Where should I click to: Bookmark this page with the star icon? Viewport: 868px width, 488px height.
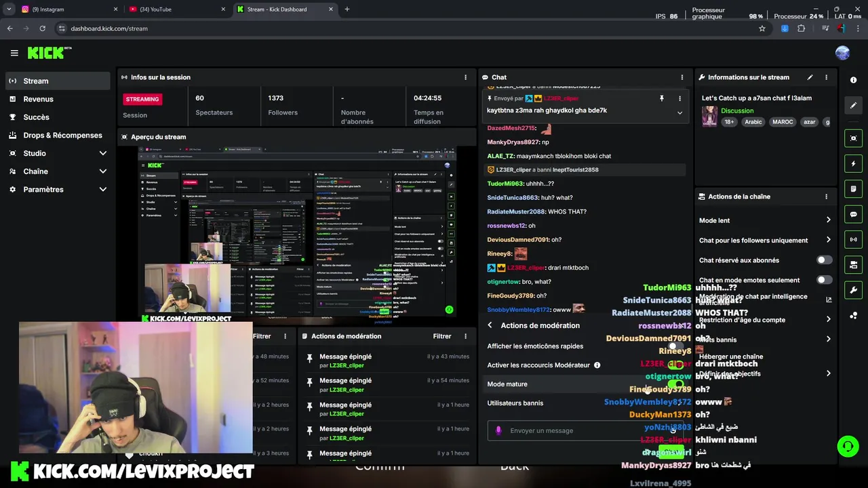(x=762, y=28)
